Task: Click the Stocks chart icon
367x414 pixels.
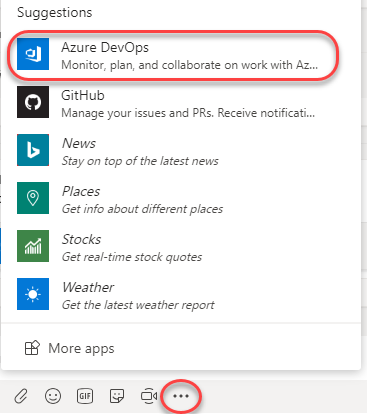Action: tap(33, 246)
